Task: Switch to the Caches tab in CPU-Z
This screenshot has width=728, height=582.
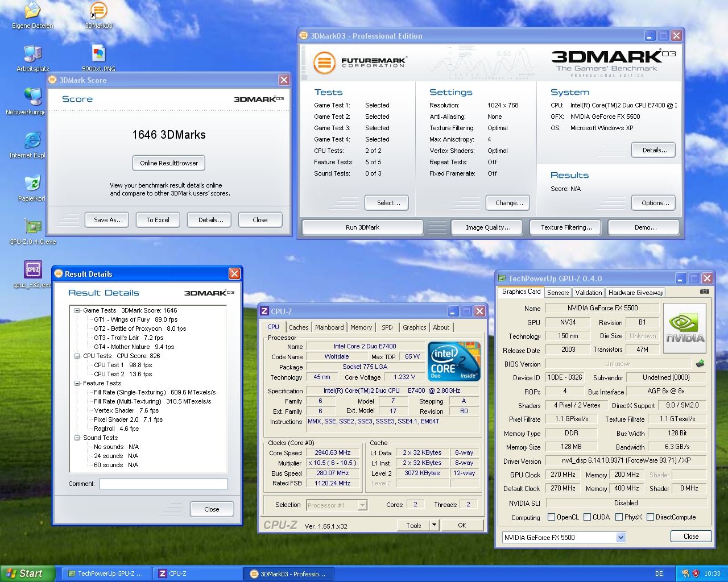Action: point(298,327)
